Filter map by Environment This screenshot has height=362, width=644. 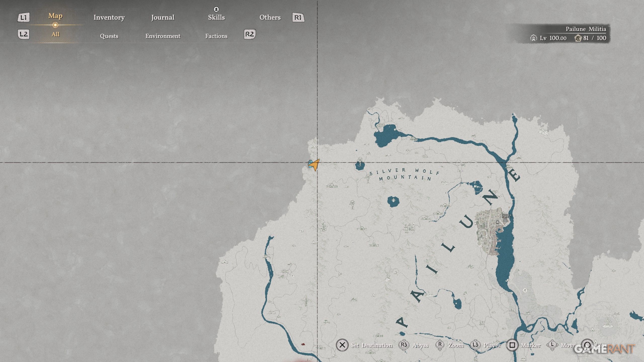(163, 36)
